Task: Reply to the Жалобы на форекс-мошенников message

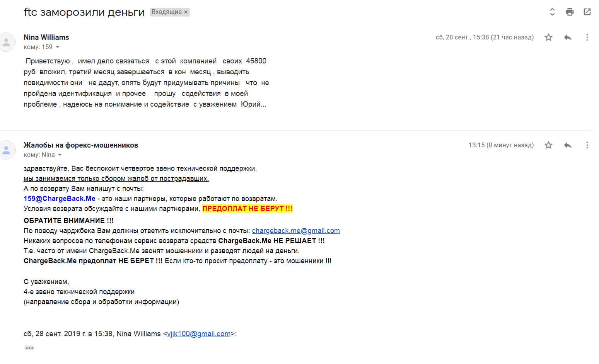Action: click(x=568, y=145)
